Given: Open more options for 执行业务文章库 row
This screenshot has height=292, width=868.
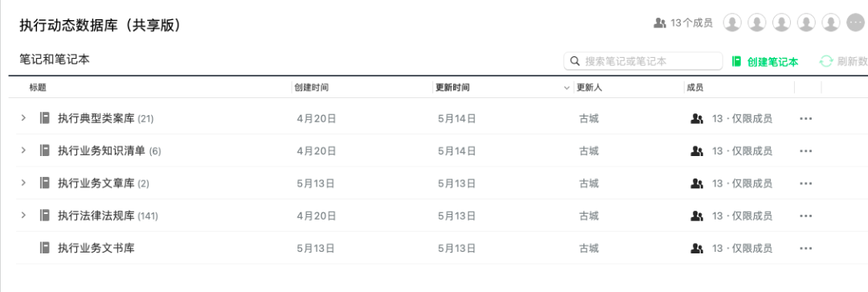Looking at the screenshot, I should click(806, 183).
